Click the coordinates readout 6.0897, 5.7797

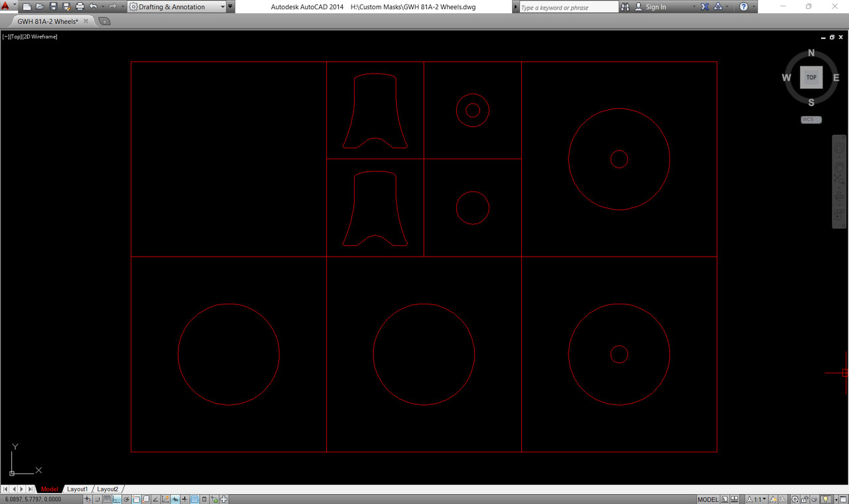(33, 499)
